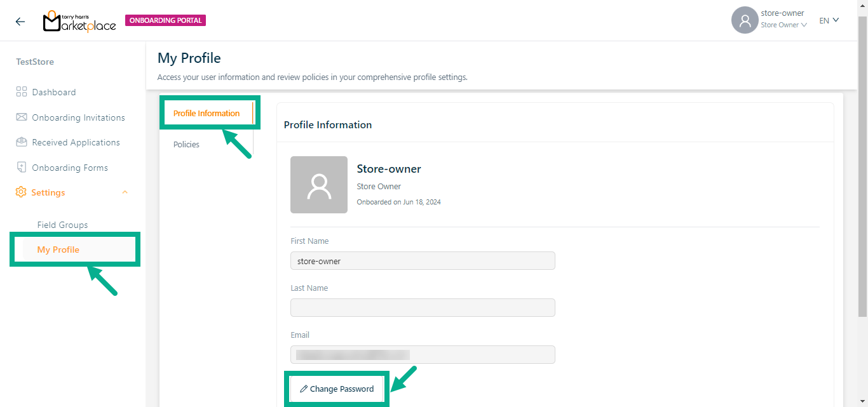The image size is (868, 407).
Task: Open the EN language dropdown
Action: pyautogui.click(x=829, y=20)
